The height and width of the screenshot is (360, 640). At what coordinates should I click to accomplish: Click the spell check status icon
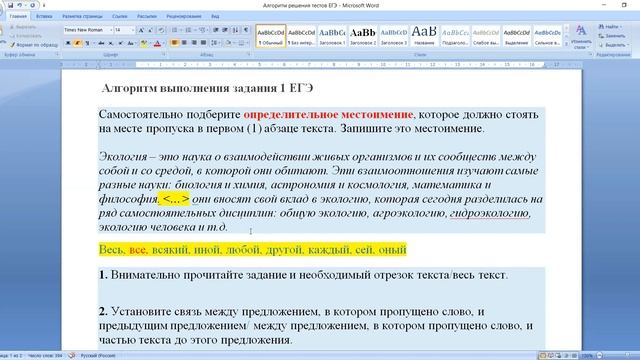pos(72,356)
